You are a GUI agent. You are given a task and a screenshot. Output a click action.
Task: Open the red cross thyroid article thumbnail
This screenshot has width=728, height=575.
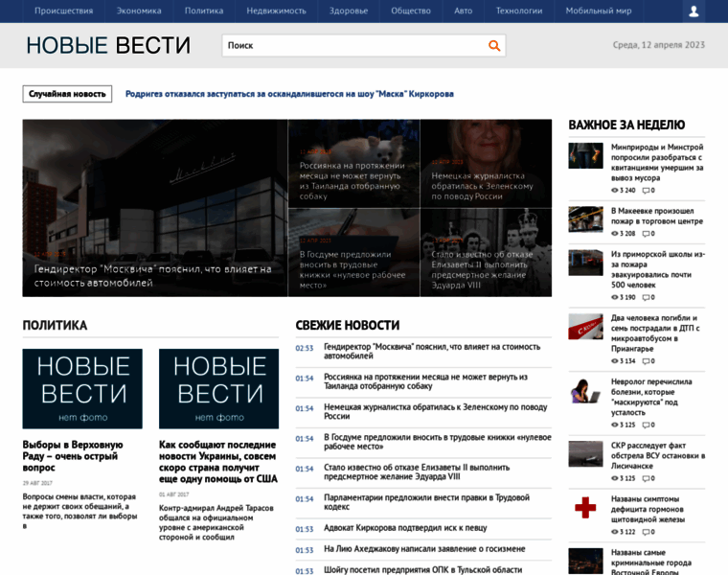pos(585,507)
